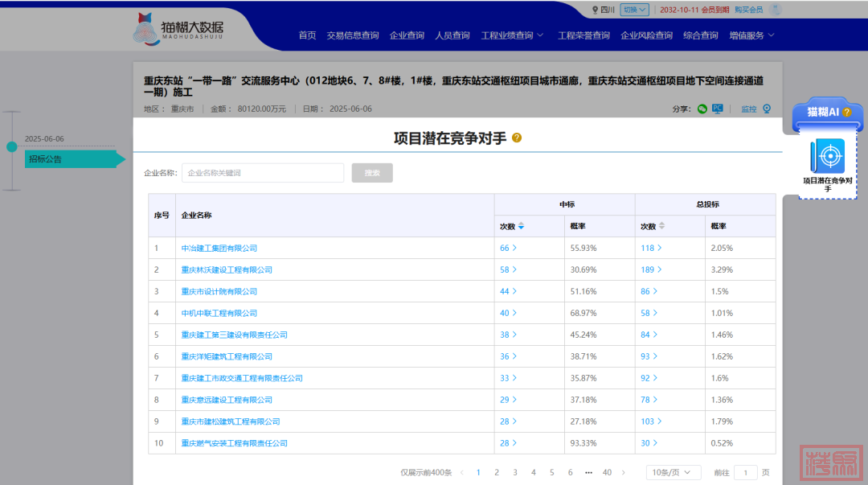Click the location pin icon next to 四川
The width and height of the screenshot is (868, 485).
point(595,10)
